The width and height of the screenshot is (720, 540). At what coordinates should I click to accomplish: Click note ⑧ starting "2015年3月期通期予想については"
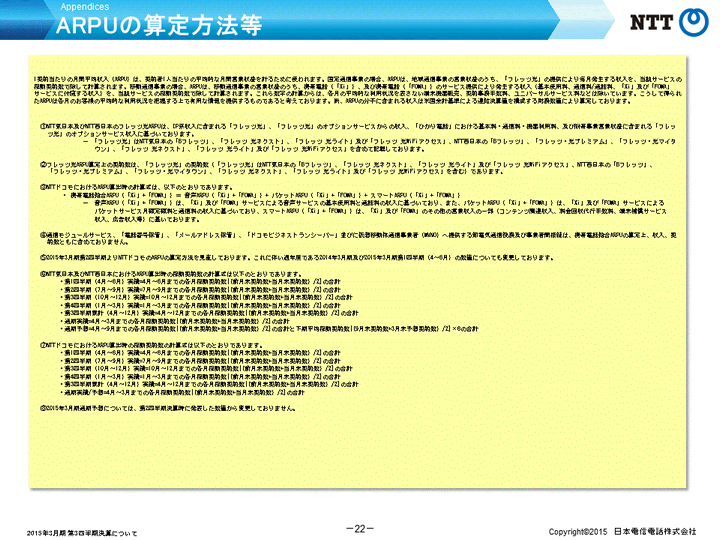168,408
